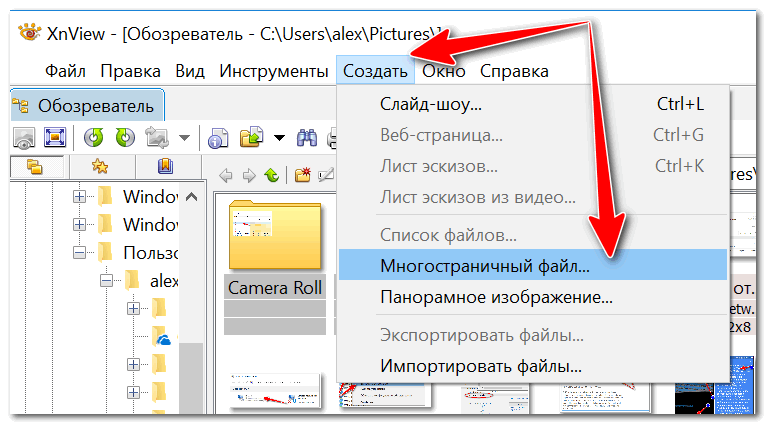767x425 pixels.
Task: Choose Лист эскизов... menu entry
Action: 533,166
